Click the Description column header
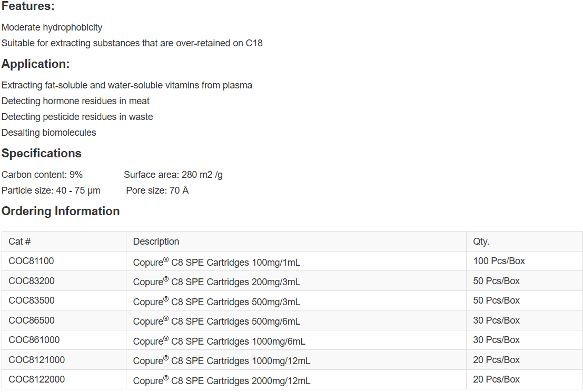The image size is (583, 392). [x=156, y=242]
